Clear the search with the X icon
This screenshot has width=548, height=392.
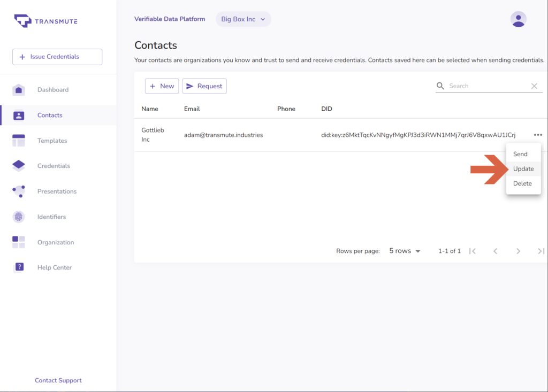(534, 86)
